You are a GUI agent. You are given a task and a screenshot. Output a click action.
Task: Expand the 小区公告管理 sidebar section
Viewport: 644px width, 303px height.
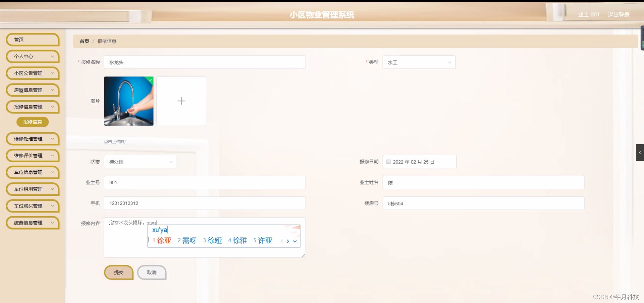coord(32,73)
